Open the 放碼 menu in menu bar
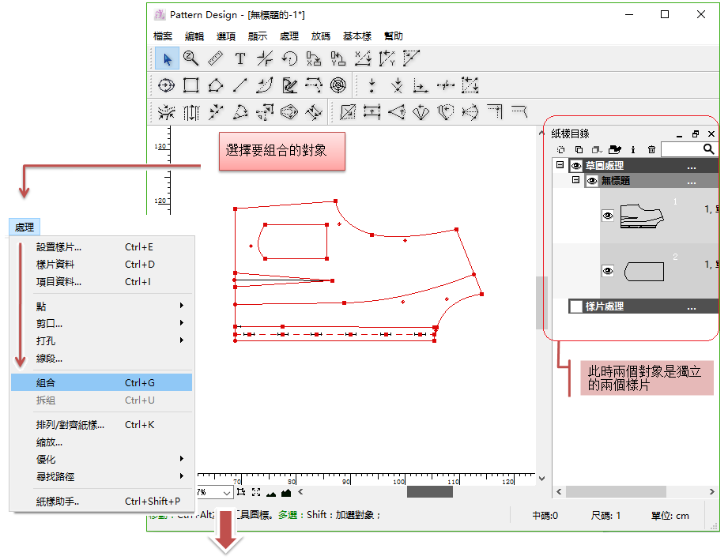The image size is (728, 560). (320, 36)
